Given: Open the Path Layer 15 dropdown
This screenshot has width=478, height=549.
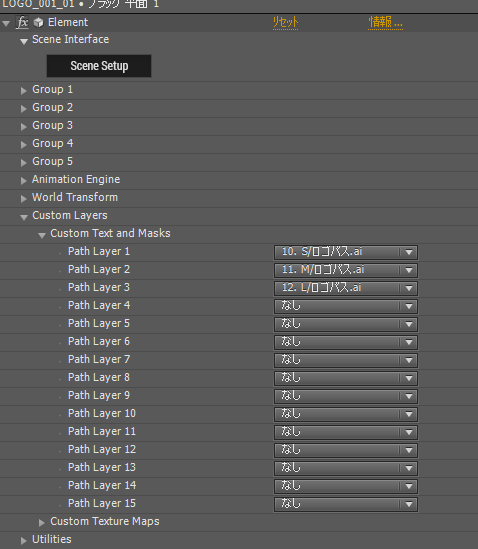Looking at the screenshot, I should pyautogui.click(x=346, y=504).
